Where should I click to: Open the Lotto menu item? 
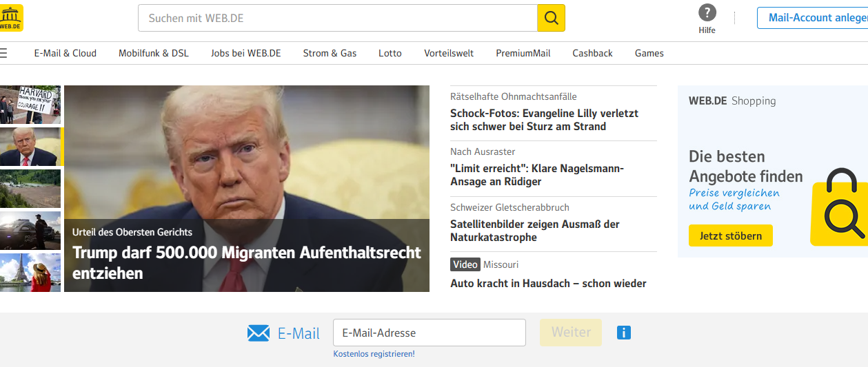pyautogui.click(x=390, y=53)
